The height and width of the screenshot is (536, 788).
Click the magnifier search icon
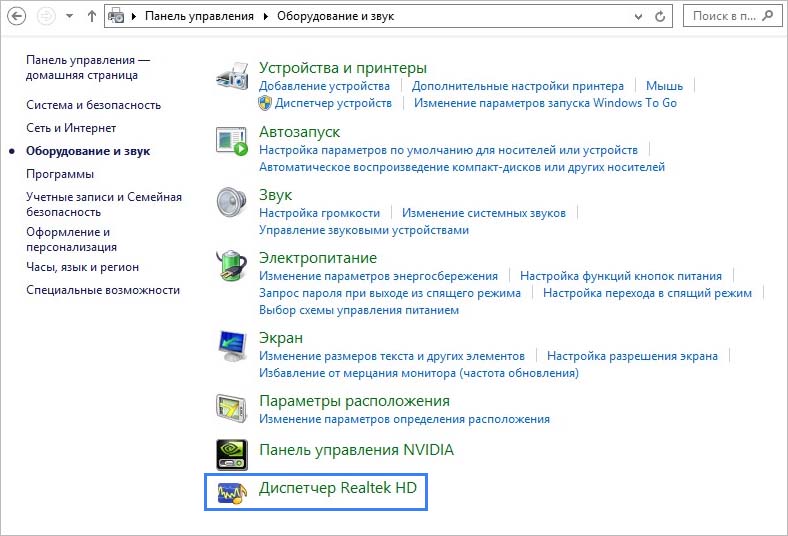click(767, 16)
